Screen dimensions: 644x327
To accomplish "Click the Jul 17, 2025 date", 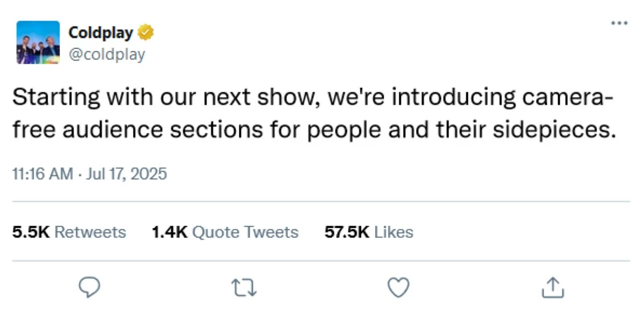I will (125, 174).
